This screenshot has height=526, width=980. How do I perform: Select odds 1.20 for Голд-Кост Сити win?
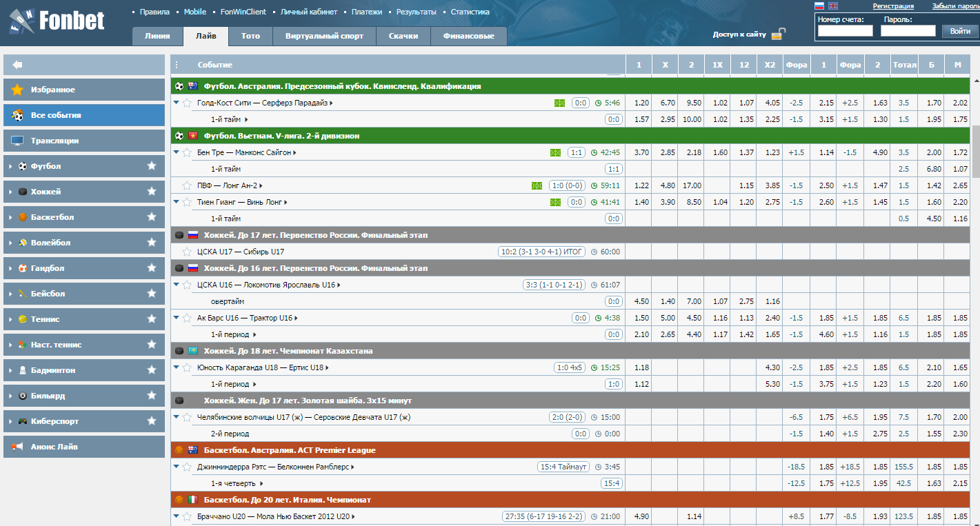[639, 103]
